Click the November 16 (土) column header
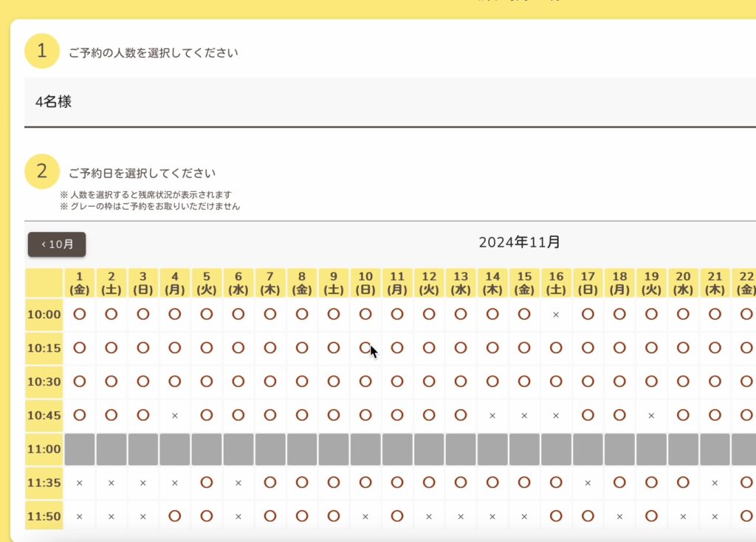This screenshot has width=756, height=542. click(x=556, y=283)
